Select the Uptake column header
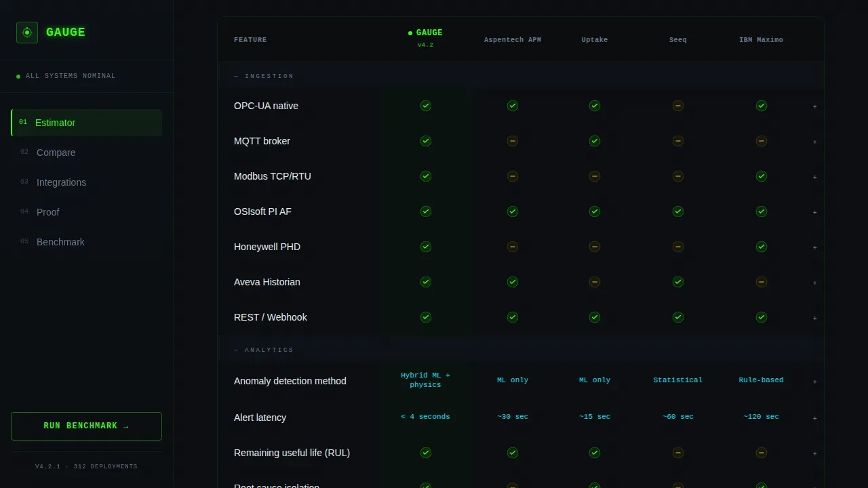The height and width of the screenshot is (488, 868). (x=595, y=40)
